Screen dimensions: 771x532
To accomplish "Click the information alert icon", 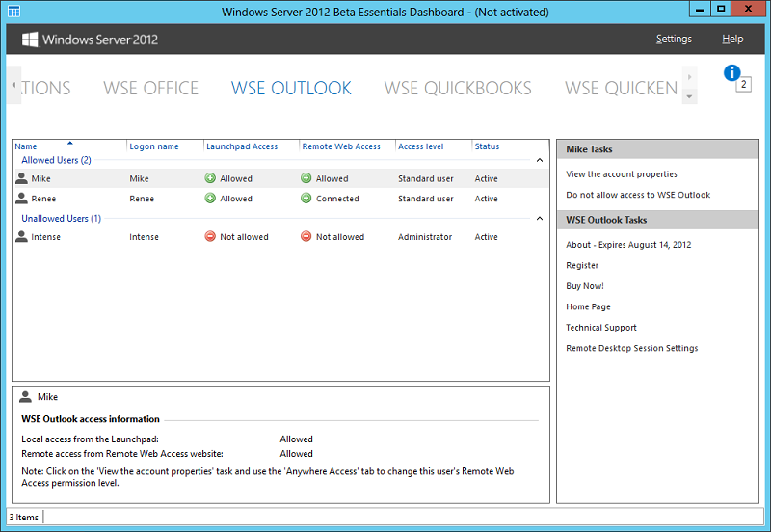I will point(731,73).
